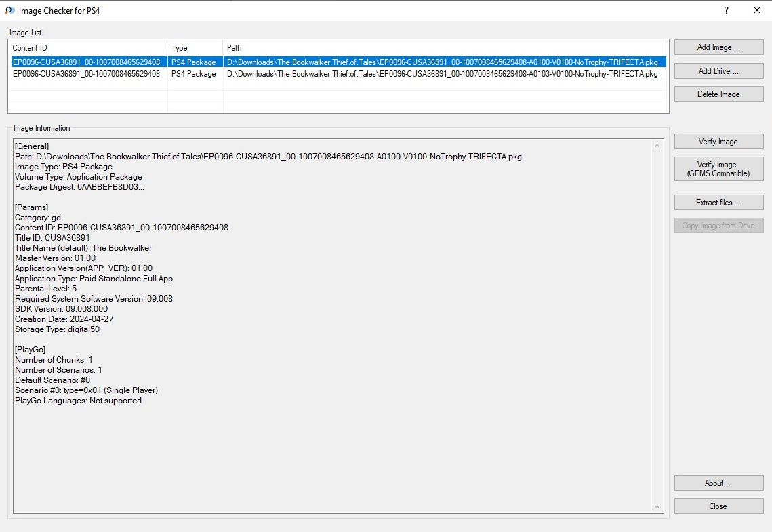Sort by the Type column header
Image resolution: width=772 pixels, height=532 pixels.
195,47
